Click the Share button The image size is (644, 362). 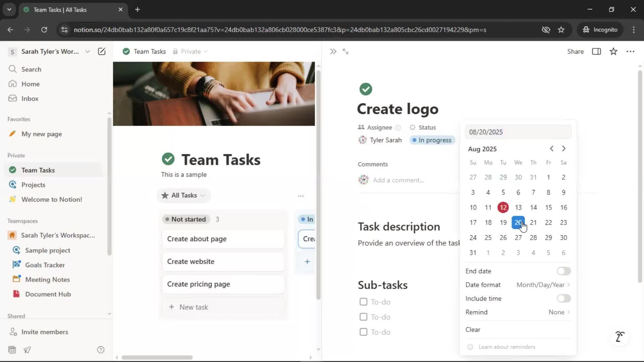click(x=575, y=51)
